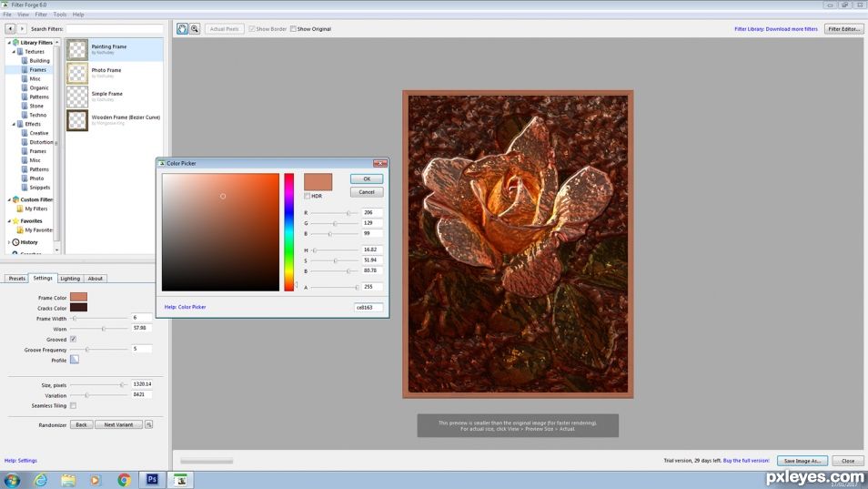Enable the Seamless Tiling checkbox
Image resolution: width=868 pixels, height=489 pixels.
click(x=73, y=405)
